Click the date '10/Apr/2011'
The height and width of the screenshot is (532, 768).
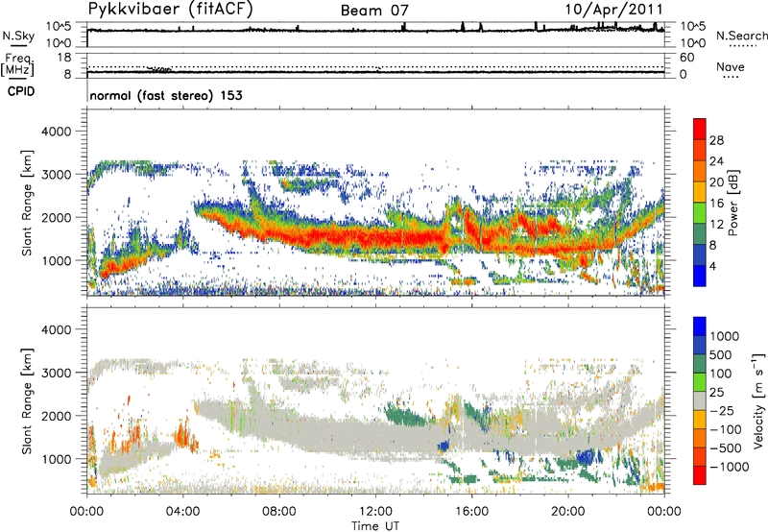tap(614, 10)
